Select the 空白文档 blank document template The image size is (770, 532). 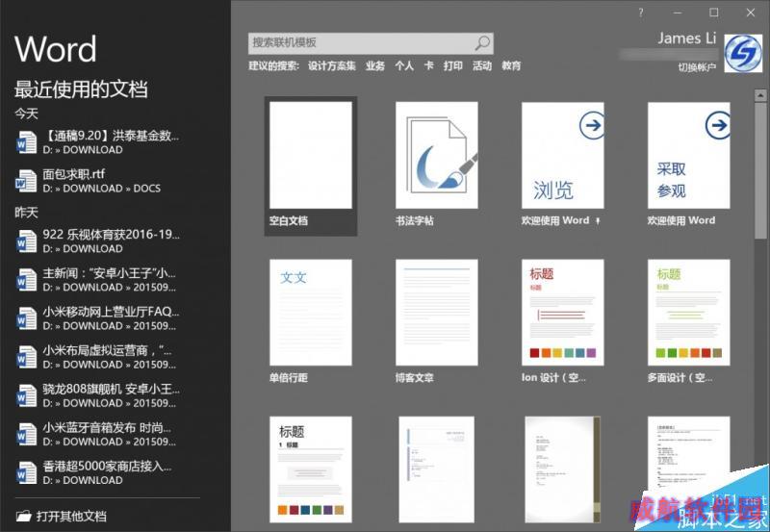[311, 165]
